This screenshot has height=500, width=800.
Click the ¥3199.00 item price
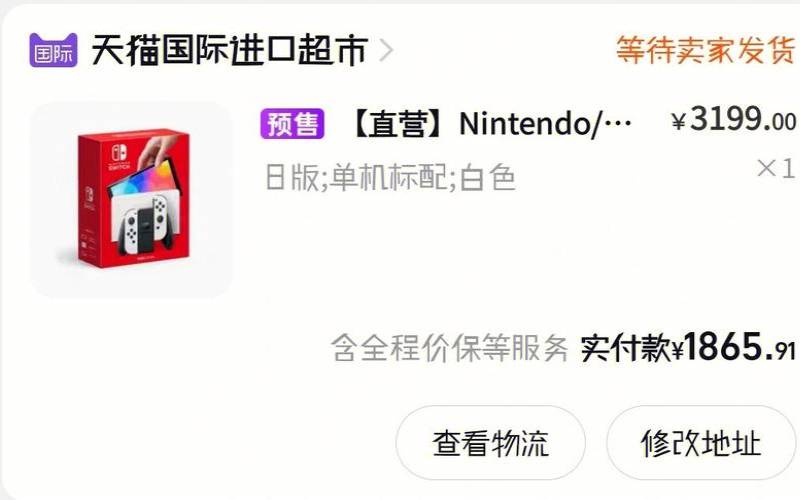click(x=733, y=120)
